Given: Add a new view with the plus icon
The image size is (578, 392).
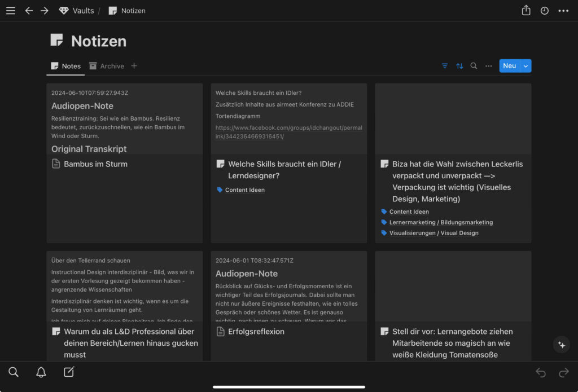Looking at the screenshot, I should click(x=134, y=66).
